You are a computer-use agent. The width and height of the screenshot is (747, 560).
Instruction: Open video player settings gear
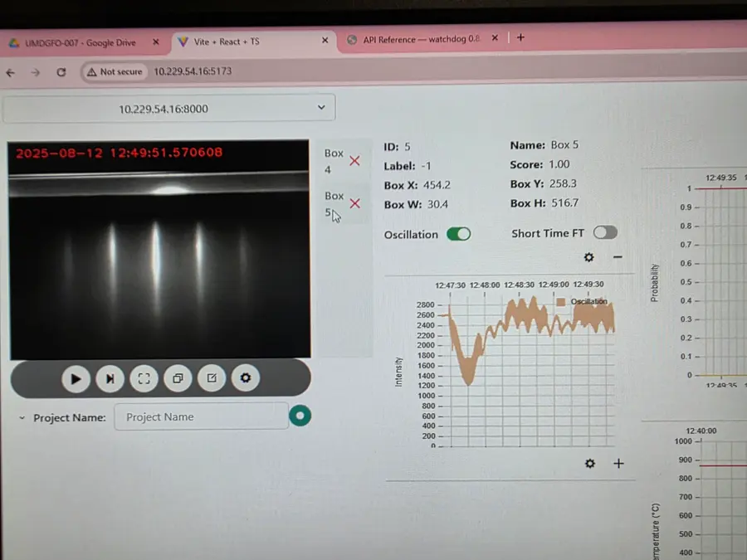(x=246, y=377)
